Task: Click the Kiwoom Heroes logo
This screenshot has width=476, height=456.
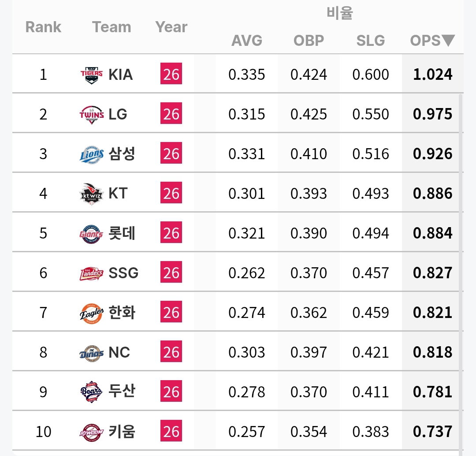Action: [x=91, y=432]
